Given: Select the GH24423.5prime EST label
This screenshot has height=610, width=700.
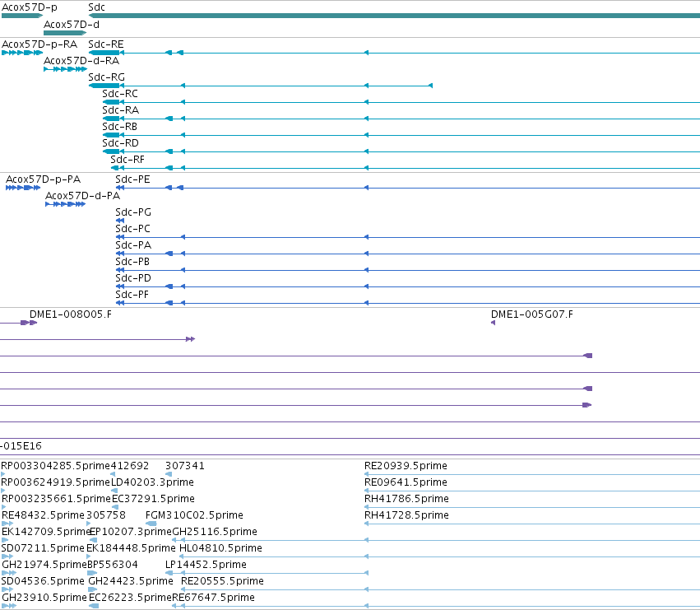Looking at the screenshot, I should tap(131, 581).
